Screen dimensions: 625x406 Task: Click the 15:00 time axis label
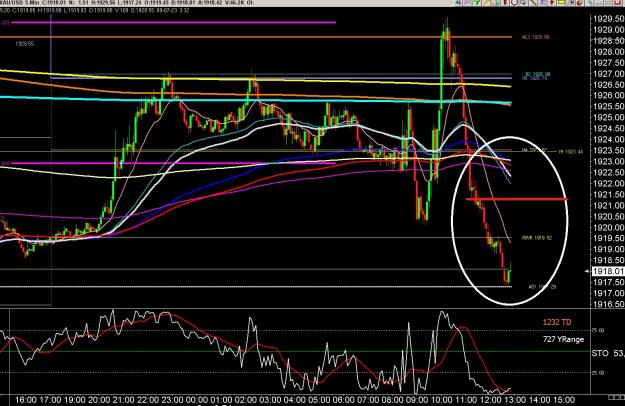coord(564,400)
